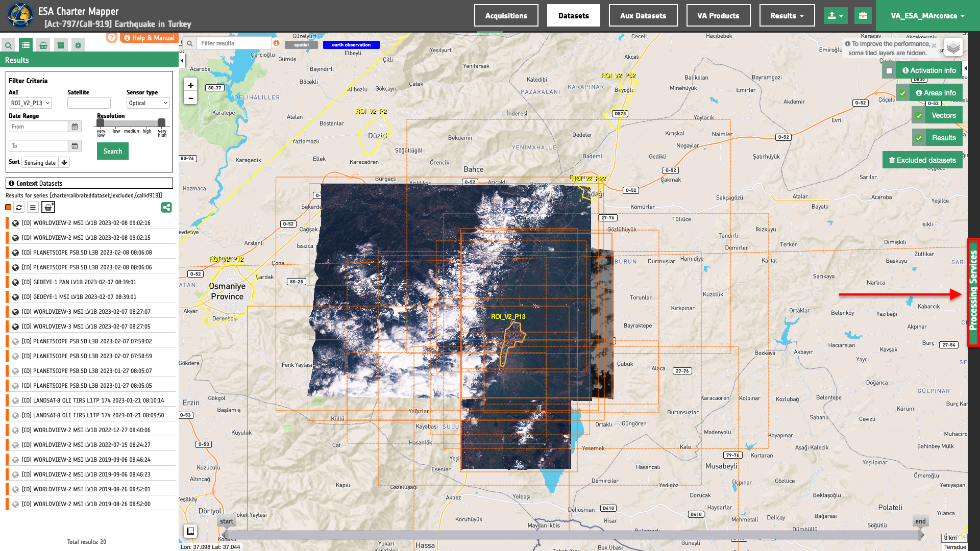Switch to the Datasets tab
Viewport: 980px width, 551px height.
pyautogui.click(x=573, y=16)
